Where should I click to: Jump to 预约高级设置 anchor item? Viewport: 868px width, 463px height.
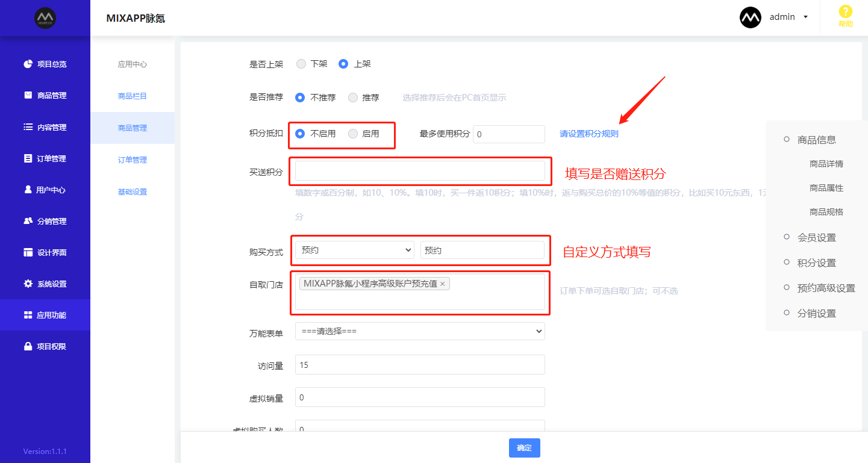tap(826, 288)
